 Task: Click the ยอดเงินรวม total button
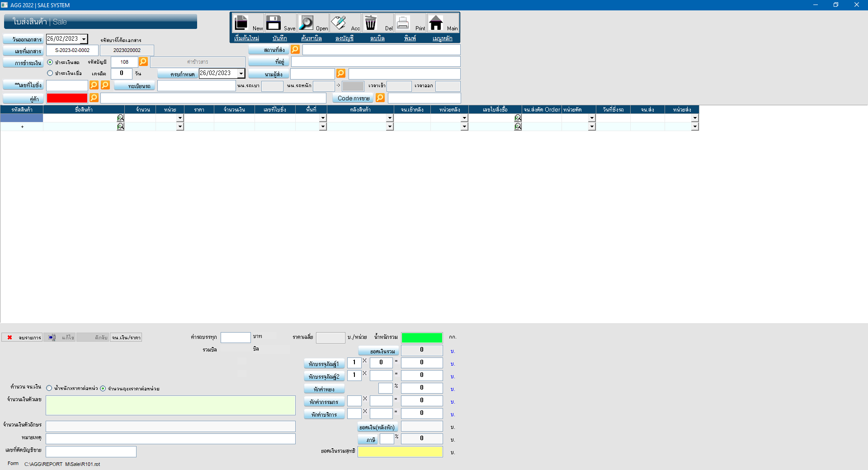coord(378,351)
